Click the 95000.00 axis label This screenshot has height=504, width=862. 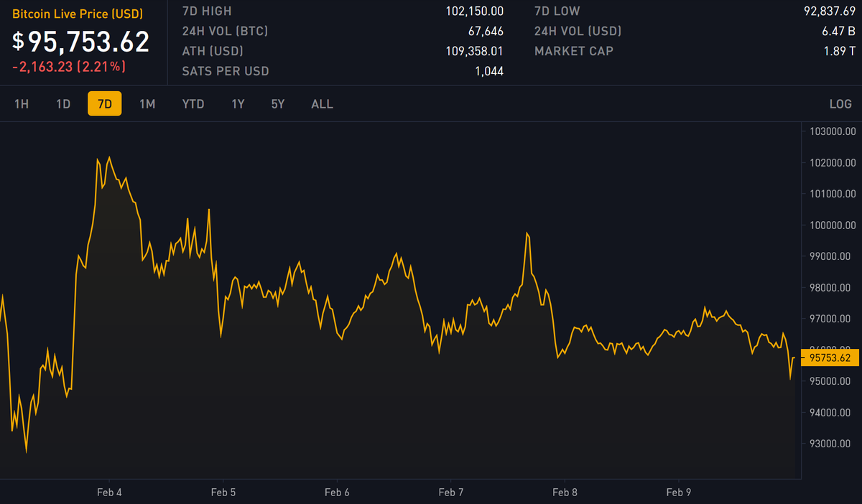click(x=832, y=381)
